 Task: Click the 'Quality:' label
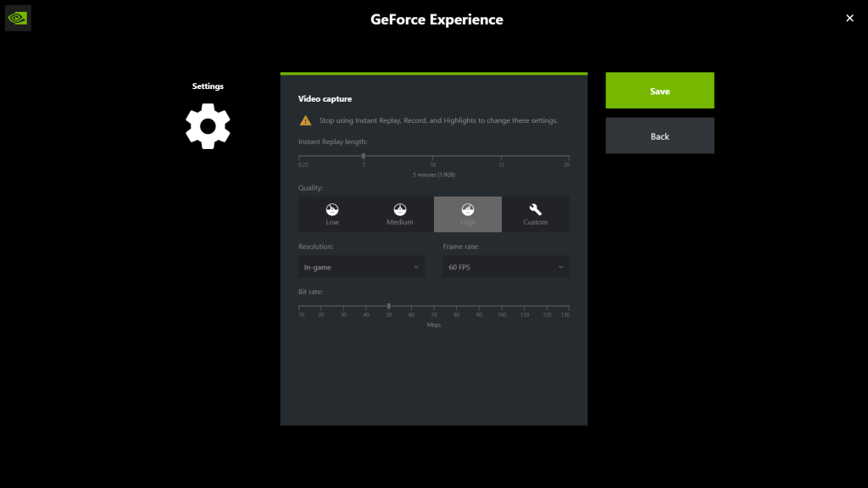pos(310,187)
